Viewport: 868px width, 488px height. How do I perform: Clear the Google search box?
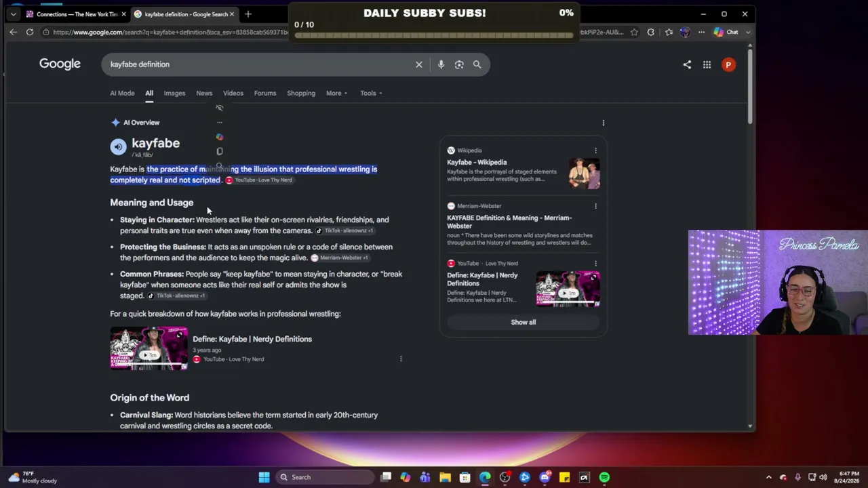(419, 64)
